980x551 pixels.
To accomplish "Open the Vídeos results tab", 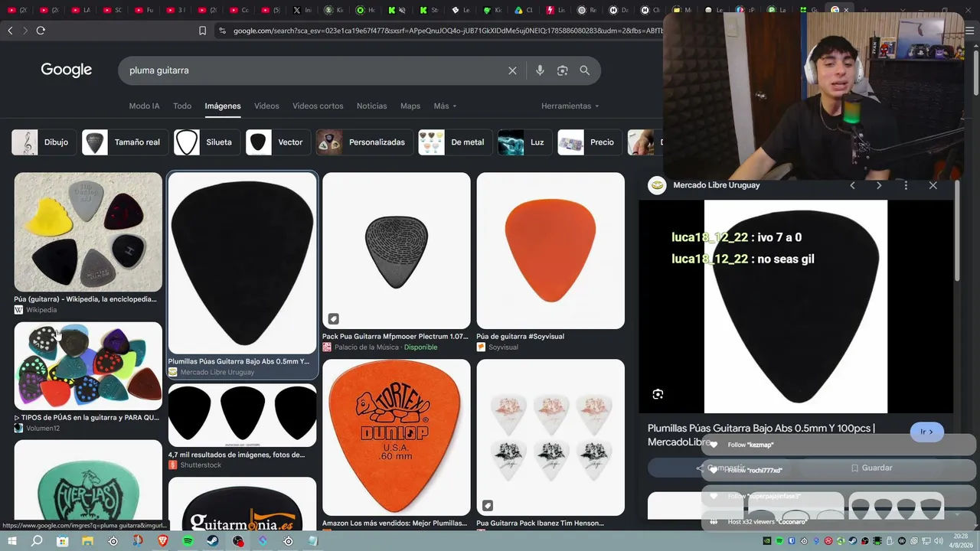I will [x=266, y=106].
